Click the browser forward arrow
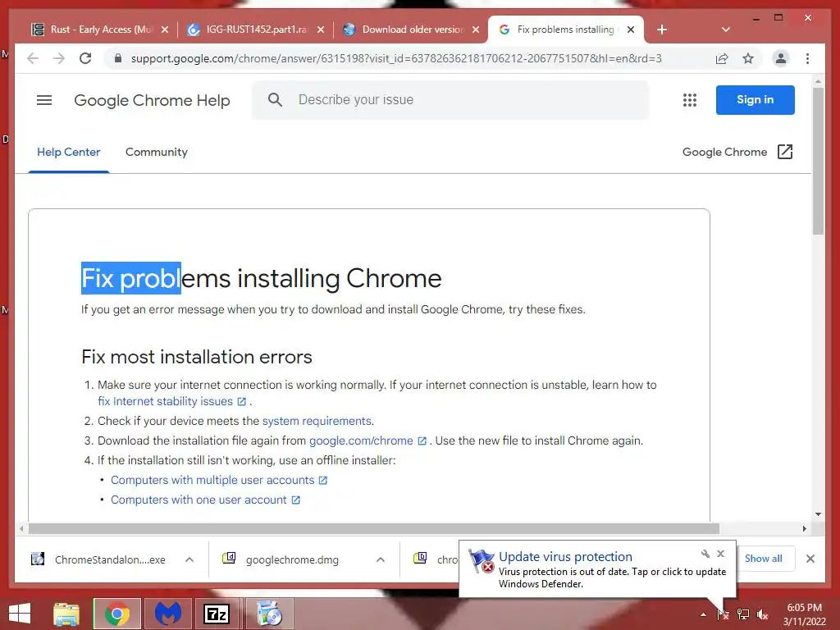The image size is (840, 630). point(59,58)
